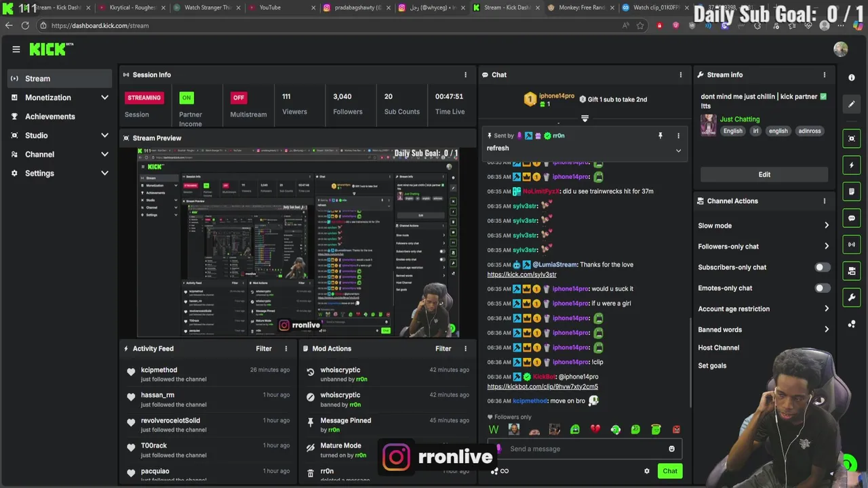Click the Just Chatting category link
Image resolution: width=868 pixels, height=488 pixels.
coord(739,119)
